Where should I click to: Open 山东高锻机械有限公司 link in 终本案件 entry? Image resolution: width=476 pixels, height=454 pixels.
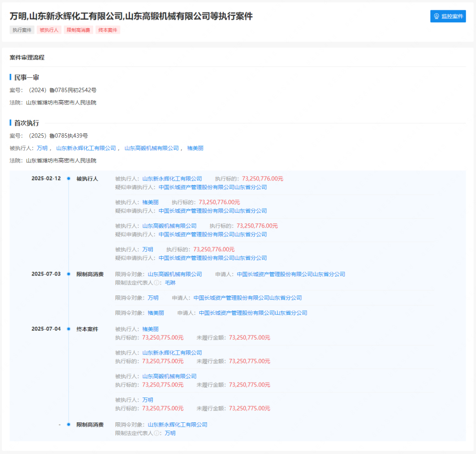coord(170,376)
